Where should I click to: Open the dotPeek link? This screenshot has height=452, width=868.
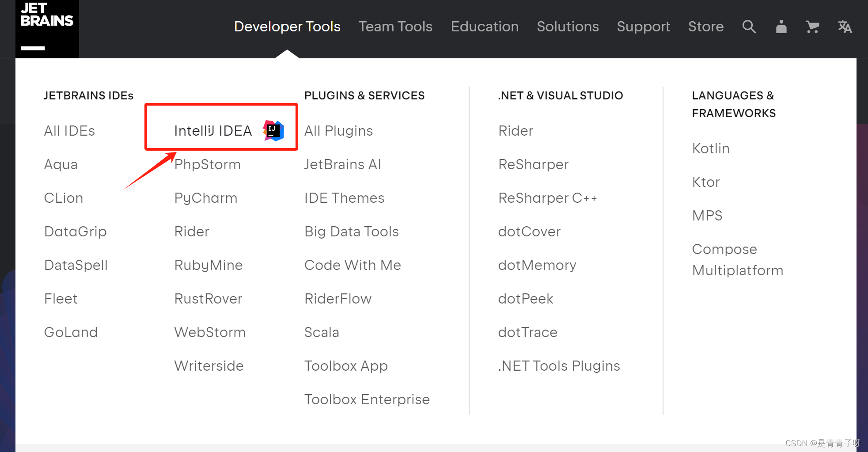point(526,299)
